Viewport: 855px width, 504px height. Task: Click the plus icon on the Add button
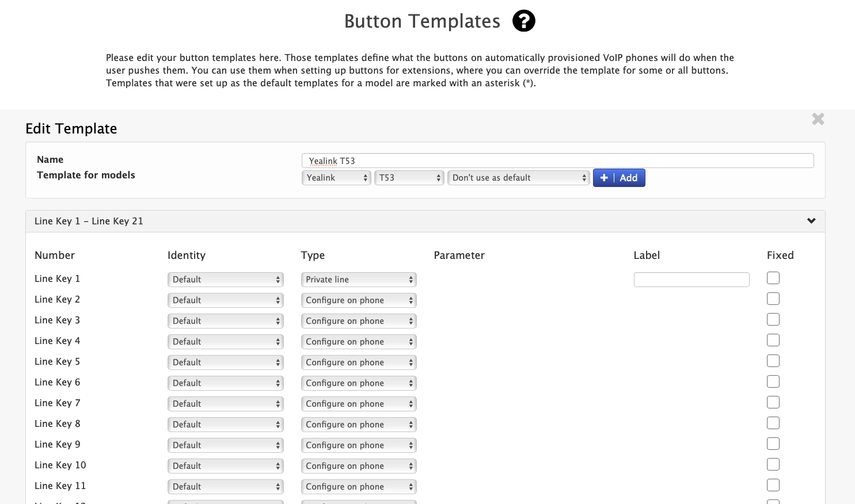pos(603,178)
